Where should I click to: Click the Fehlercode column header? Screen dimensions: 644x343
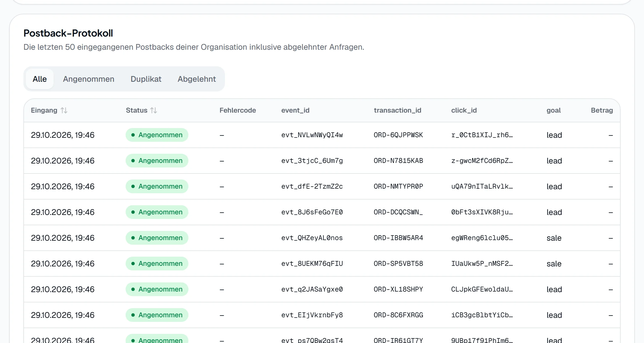pos(238,110)
